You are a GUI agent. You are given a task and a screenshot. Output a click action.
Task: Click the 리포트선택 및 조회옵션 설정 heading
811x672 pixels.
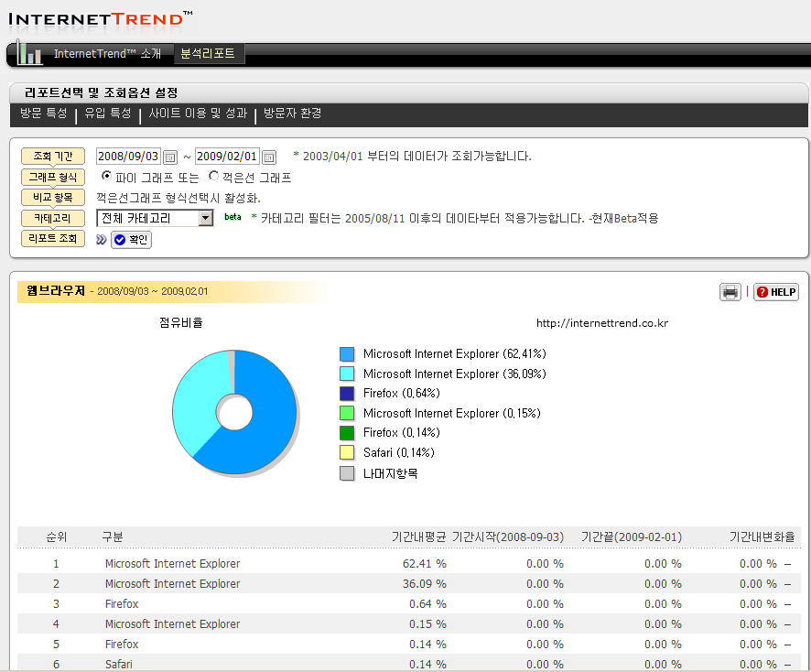point(102,93)
